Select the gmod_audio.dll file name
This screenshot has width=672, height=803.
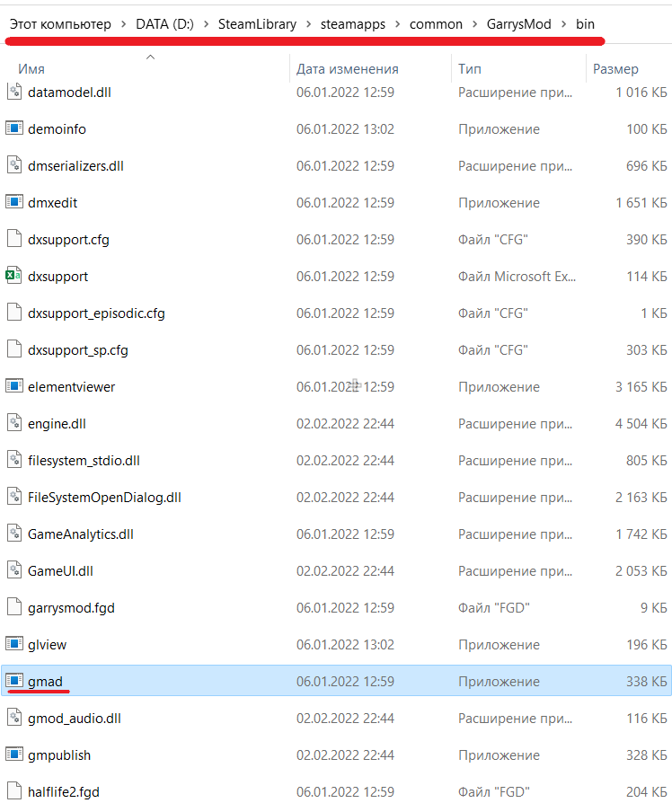[75, 719]
